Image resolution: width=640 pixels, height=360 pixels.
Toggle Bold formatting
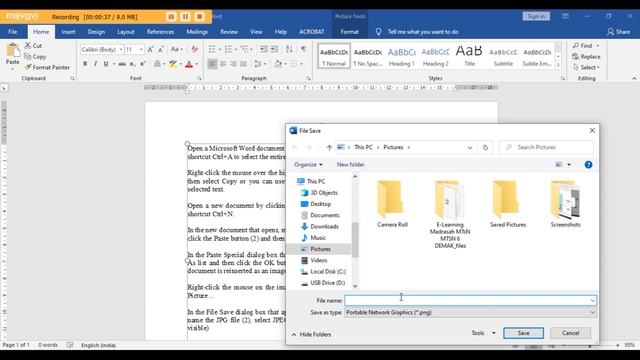coord(85,64)
